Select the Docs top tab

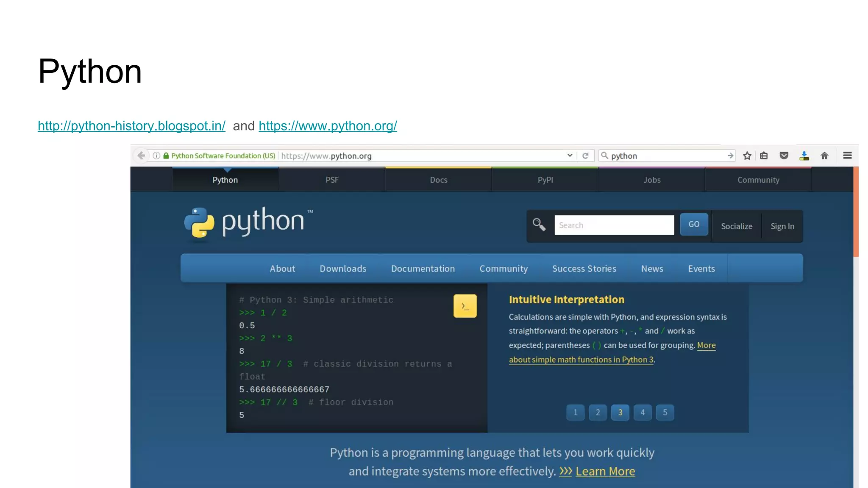(x=439, y=180)
